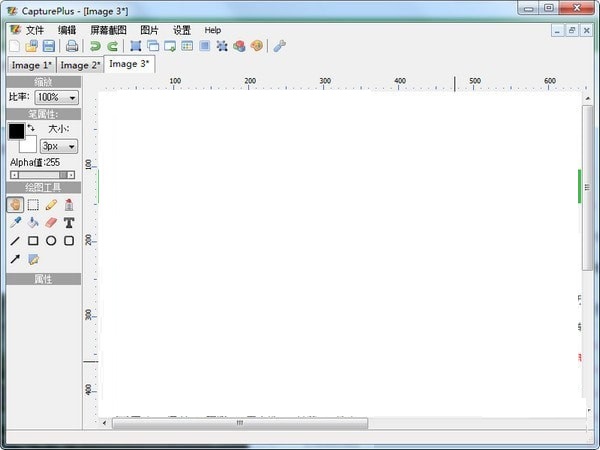
Task: Pick the pencil drawing tool
Action: click(51, 204)
